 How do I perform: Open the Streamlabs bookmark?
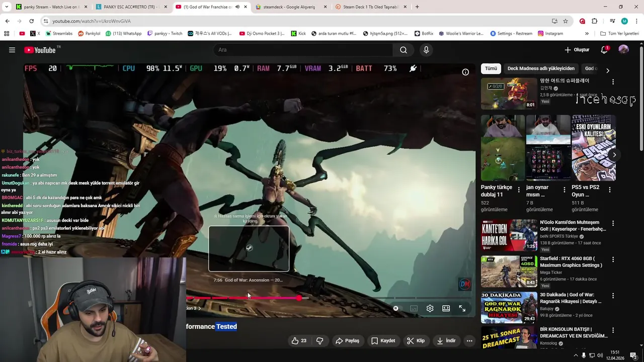click(x=58, y=34)
